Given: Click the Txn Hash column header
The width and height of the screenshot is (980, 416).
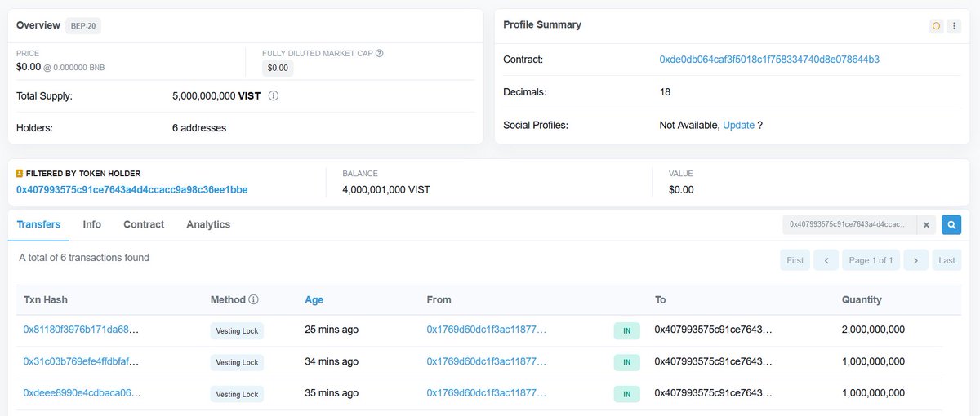Looking at the screenshot, I should tap(46, 300).
